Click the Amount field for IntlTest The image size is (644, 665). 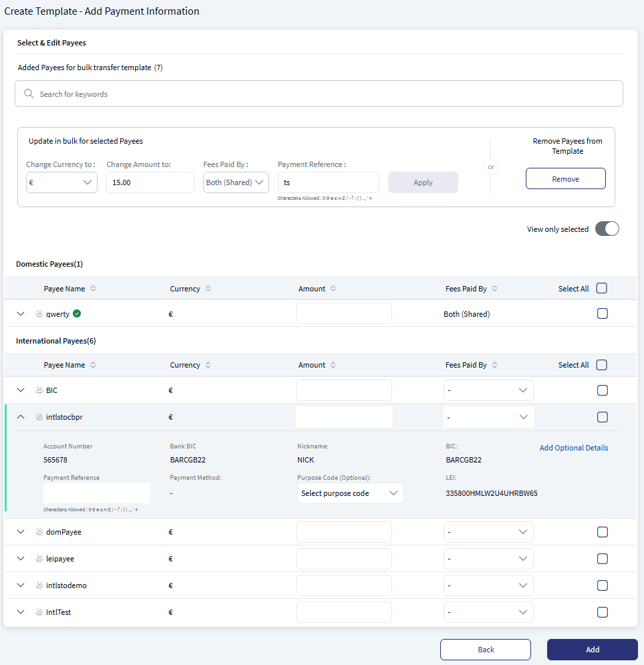point(344,612)
